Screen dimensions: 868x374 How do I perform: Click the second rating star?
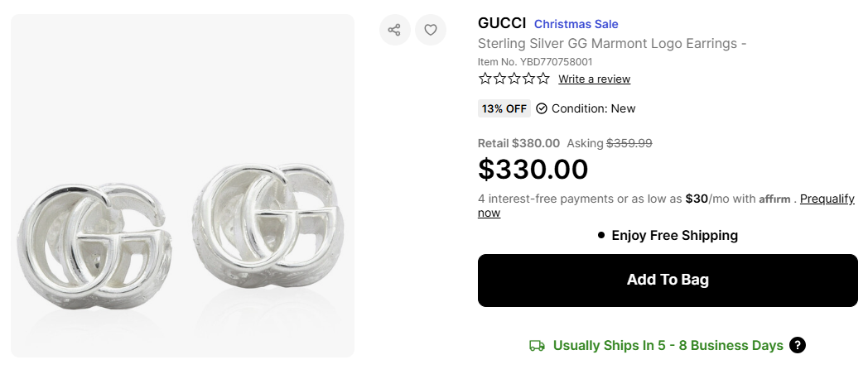[x=499, y=79]
